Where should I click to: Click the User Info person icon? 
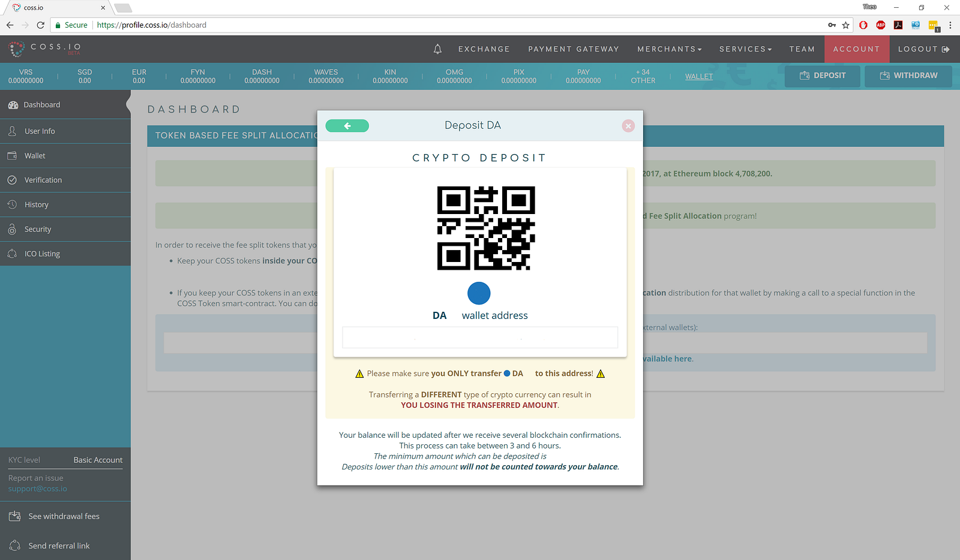coord(12,131)
